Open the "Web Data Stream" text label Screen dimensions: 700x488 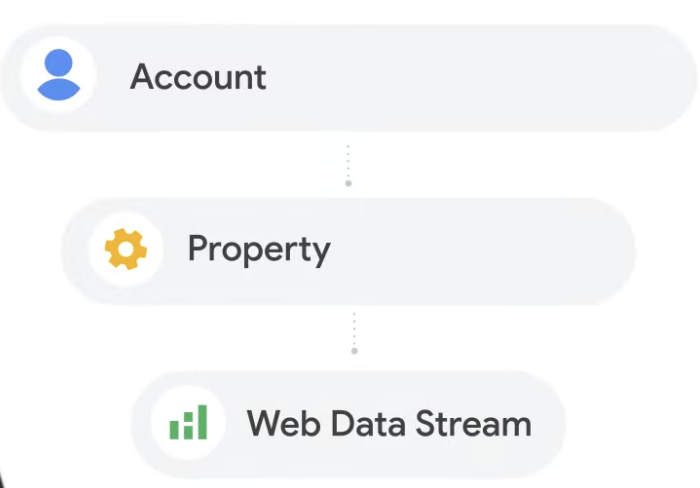pos(389,423)
